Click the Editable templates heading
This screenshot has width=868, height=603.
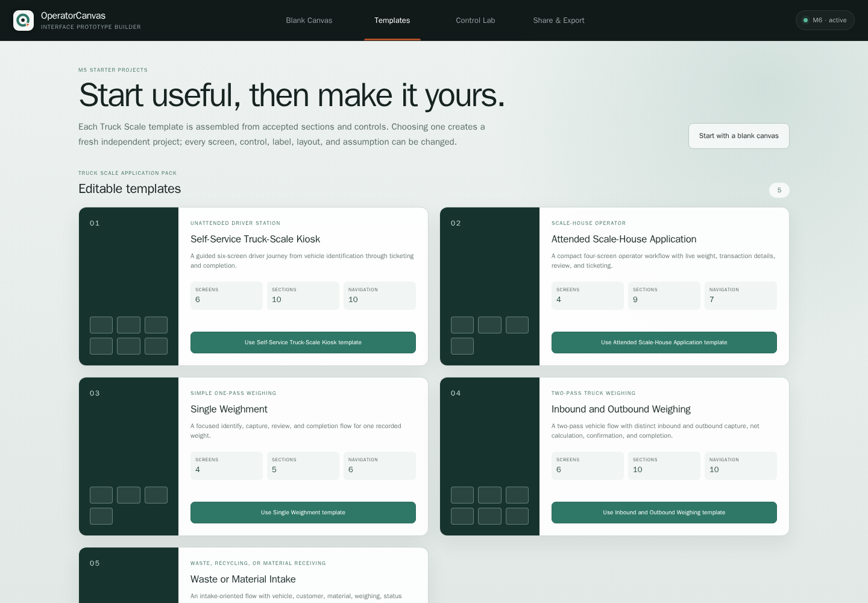tap(130, 189)
